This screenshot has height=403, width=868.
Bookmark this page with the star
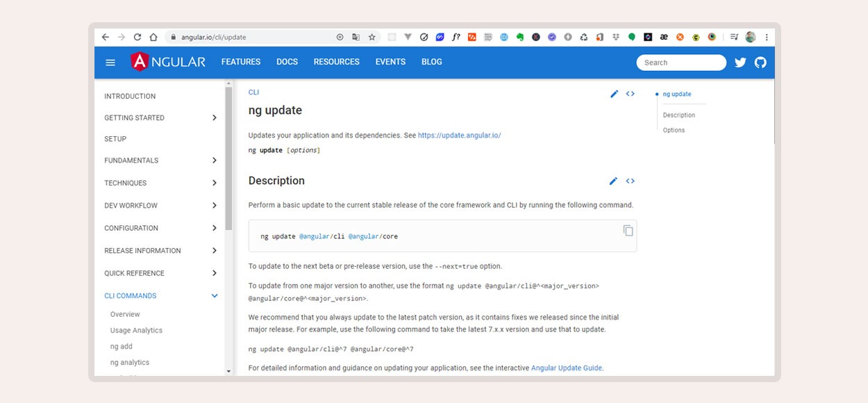pos(372,37)
